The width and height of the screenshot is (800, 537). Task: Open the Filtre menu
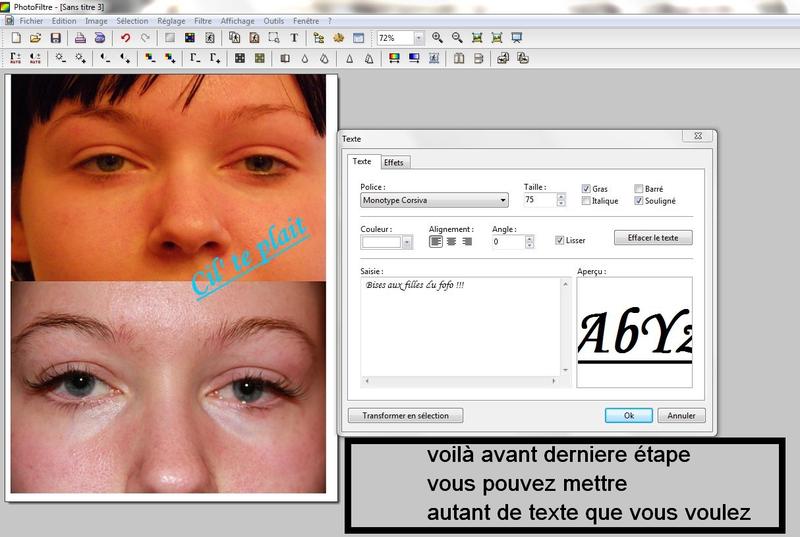click(202, 20)
